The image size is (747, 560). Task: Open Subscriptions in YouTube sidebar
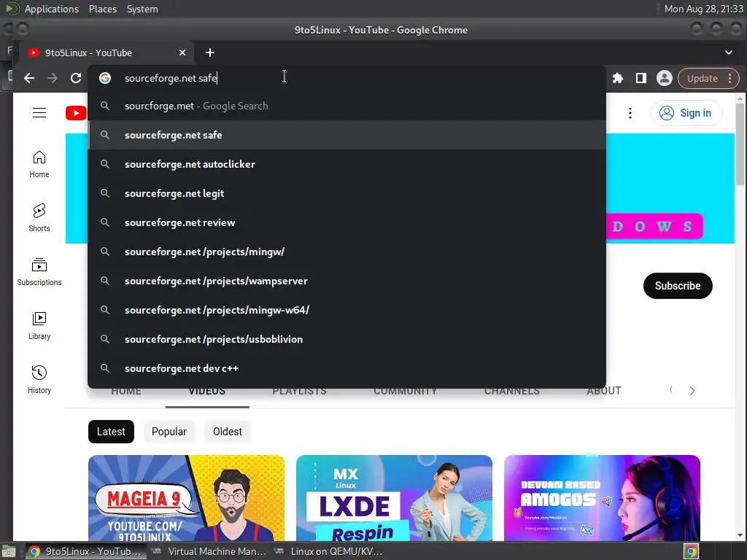pos(39,272)
